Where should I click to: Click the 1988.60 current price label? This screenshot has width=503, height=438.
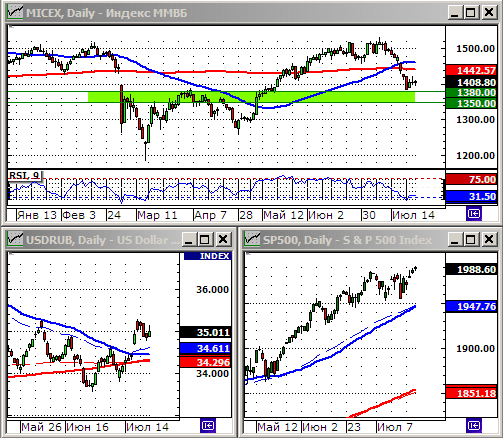point(472,269)
